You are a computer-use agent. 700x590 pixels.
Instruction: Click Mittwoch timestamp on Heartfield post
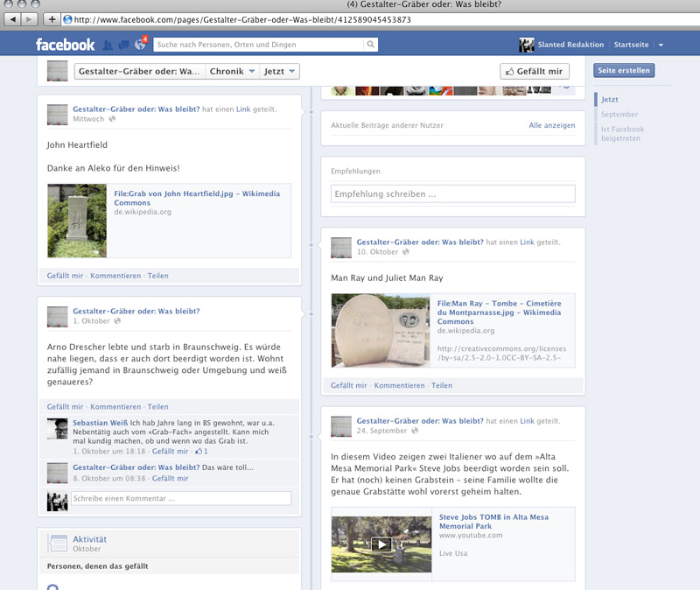pyautogui.click(x=88, y=119)
